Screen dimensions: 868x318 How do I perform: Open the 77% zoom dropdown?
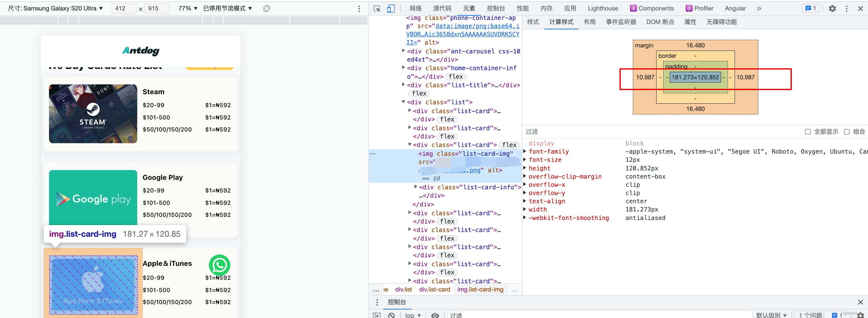pos(188,9)
